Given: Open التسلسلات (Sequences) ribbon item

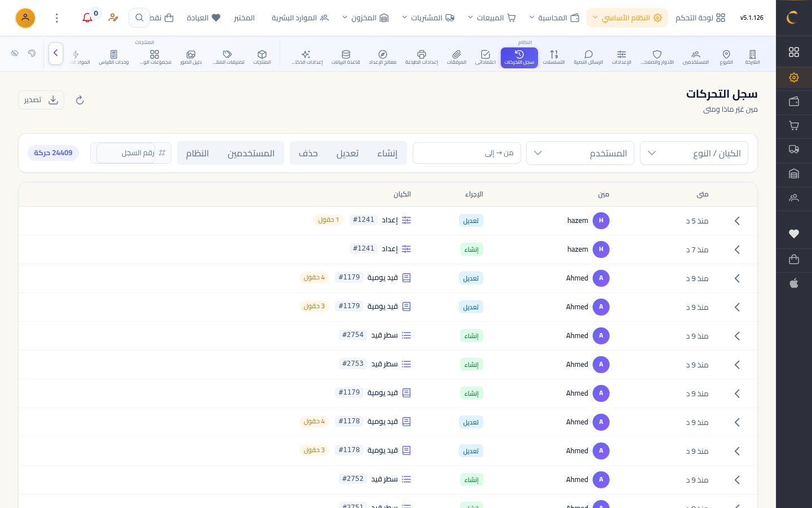Looking at the screenshot, I should [554, 57].
